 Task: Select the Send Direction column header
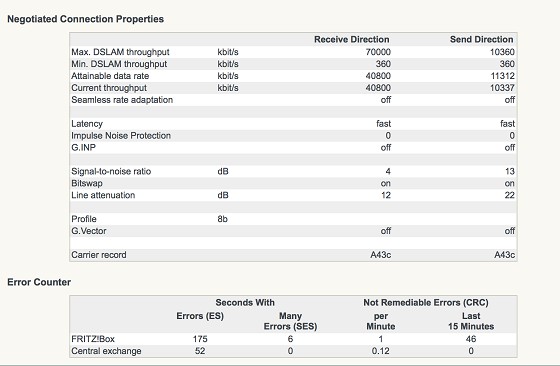pyautogui.click(x=481, y=39)
